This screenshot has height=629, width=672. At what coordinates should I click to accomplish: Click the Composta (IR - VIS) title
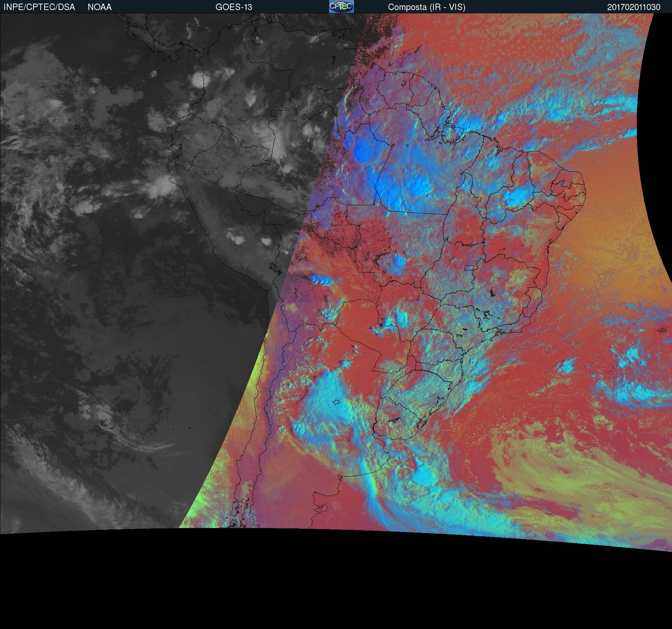[x=427, y=7]
